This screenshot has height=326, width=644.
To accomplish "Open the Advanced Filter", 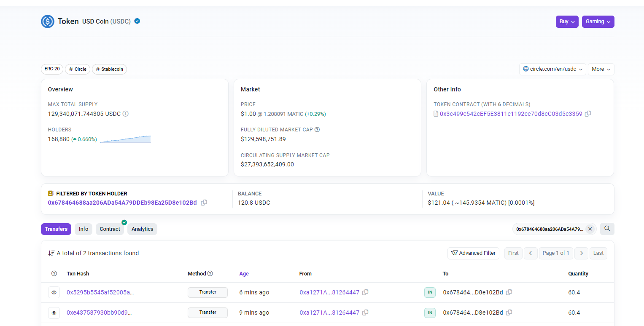I will [473, 253].
